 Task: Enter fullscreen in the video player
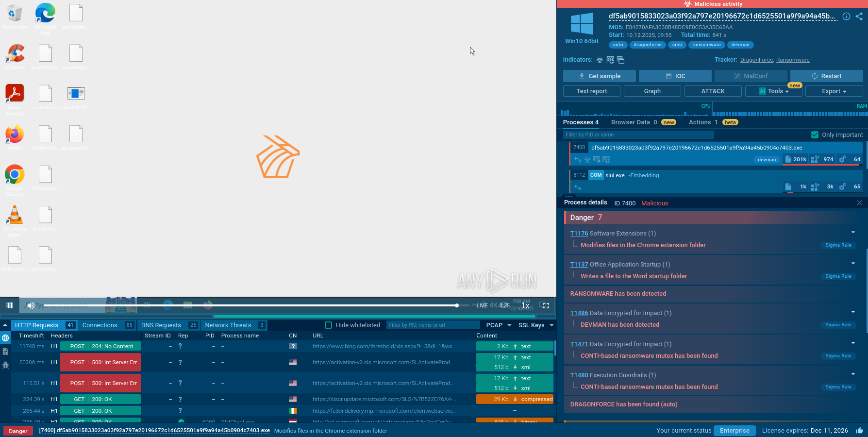click(x=546, y=305)
